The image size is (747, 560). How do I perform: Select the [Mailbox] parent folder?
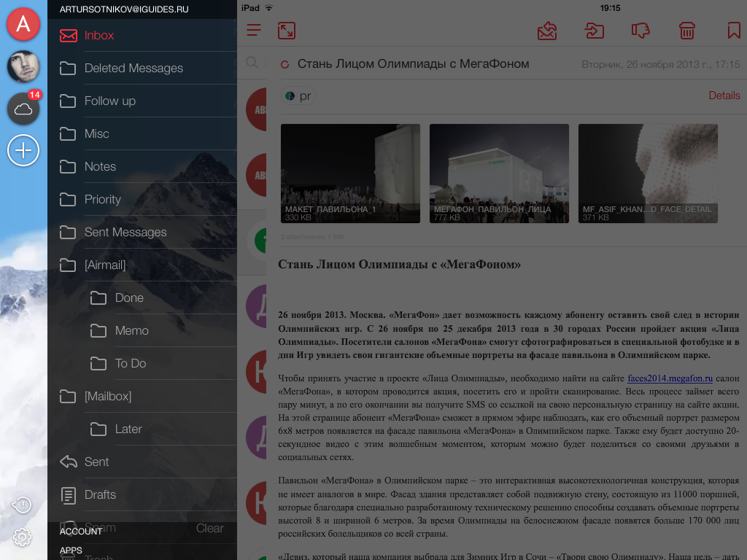tap(142, 397)
